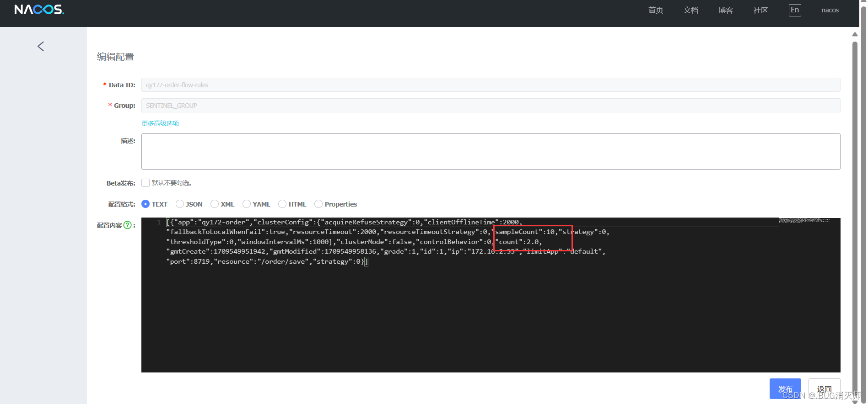The height and width of the screenshot is (404, 868).
Task: Click the Group input field
Action: pyautogui.click(x=491, y=105)
